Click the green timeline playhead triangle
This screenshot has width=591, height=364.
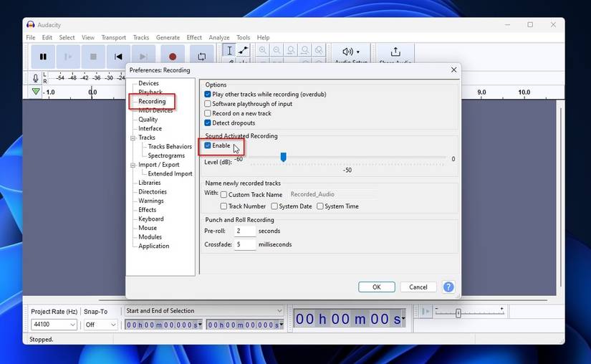36,91
